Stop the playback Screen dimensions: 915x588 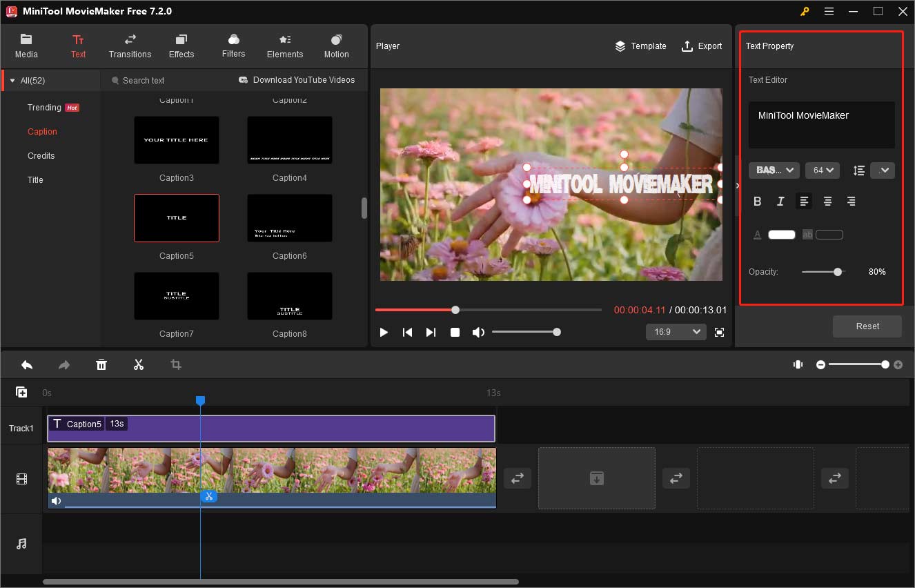click(x=455, y=333)
